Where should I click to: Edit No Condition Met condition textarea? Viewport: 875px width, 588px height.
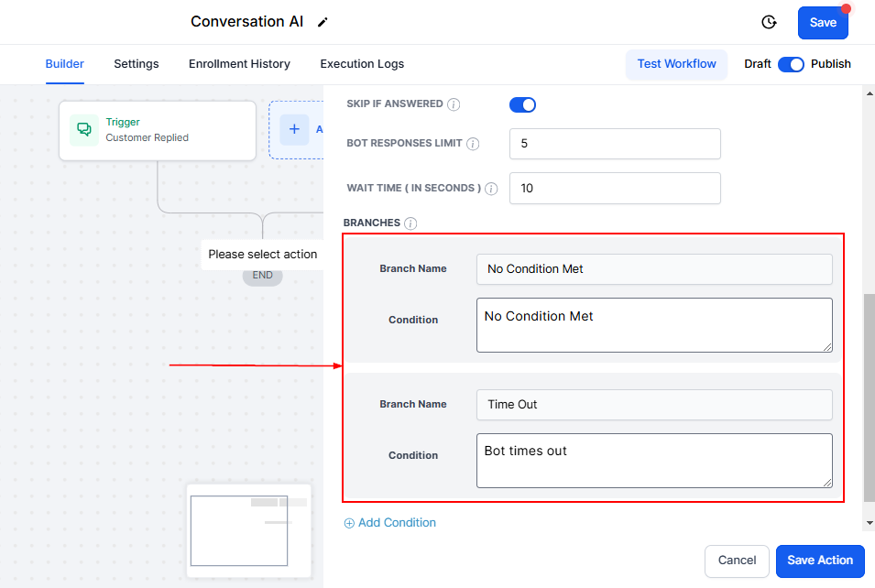(x=654, y=325)
